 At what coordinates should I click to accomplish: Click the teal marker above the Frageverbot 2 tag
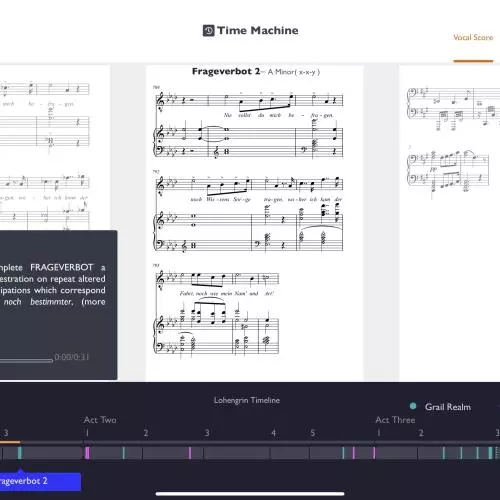point(20,453)
